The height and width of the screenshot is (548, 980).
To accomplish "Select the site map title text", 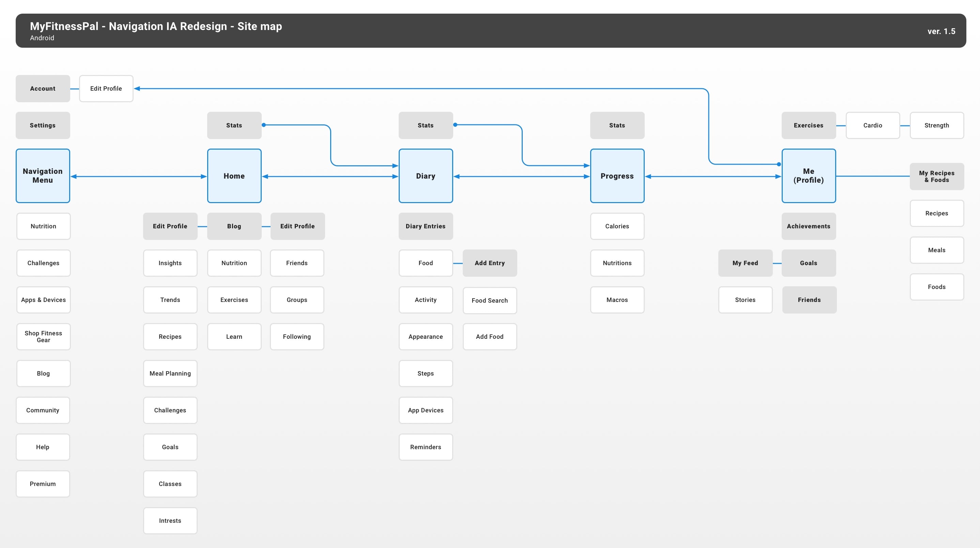I will pos(156,26).
